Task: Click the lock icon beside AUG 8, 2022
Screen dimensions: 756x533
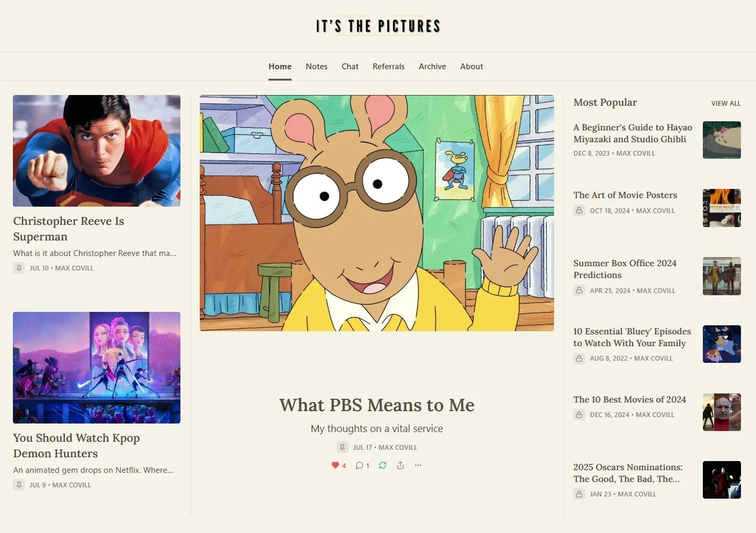Action: pos(579,358)
